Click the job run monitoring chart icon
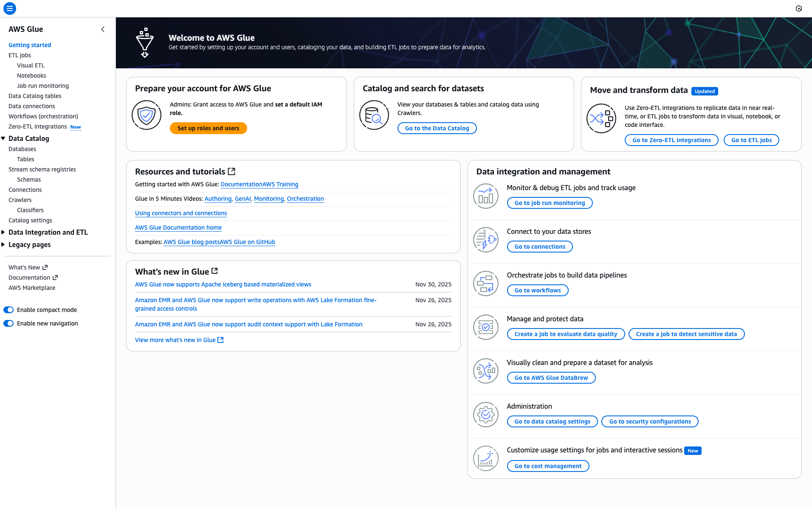This screenshot has height=508, width=812. coord(485,196)
